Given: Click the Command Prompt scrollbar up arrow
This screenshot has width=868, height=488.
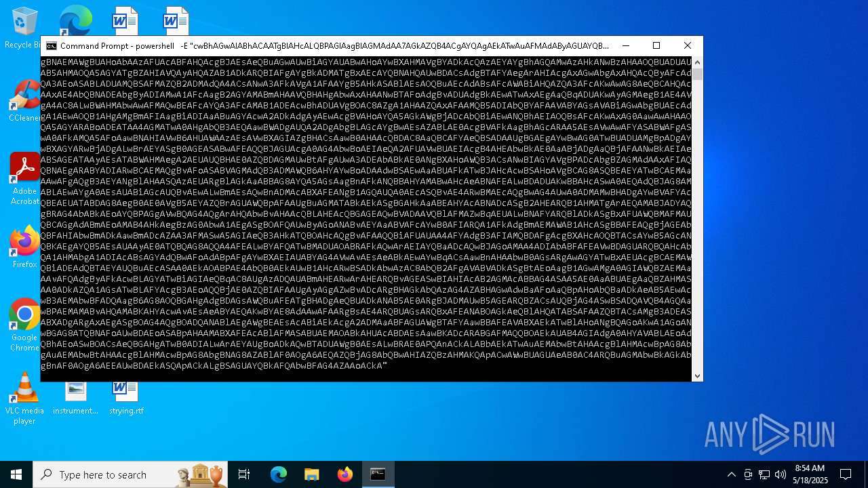Looking at the screenshot, I should [697, 62].
